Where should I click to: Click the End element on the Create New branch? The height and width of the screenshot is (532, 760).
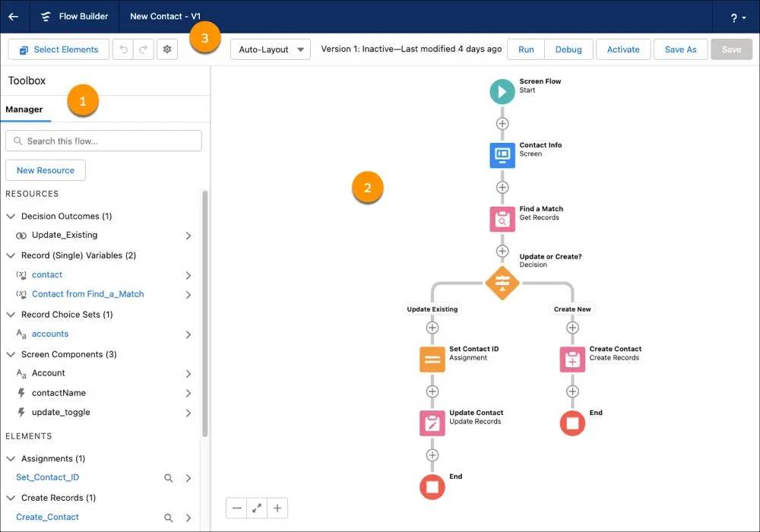(572, 422)
